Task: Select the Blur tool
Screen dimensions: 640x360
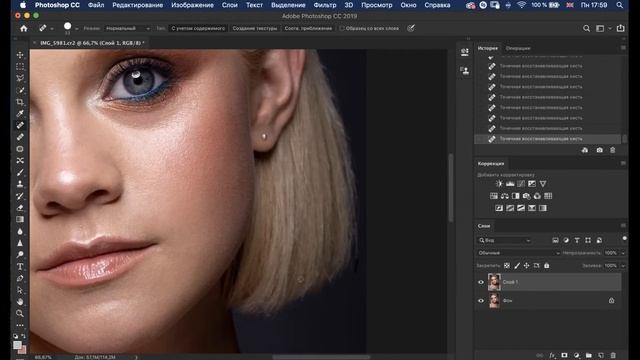Action: pos(20,231)
